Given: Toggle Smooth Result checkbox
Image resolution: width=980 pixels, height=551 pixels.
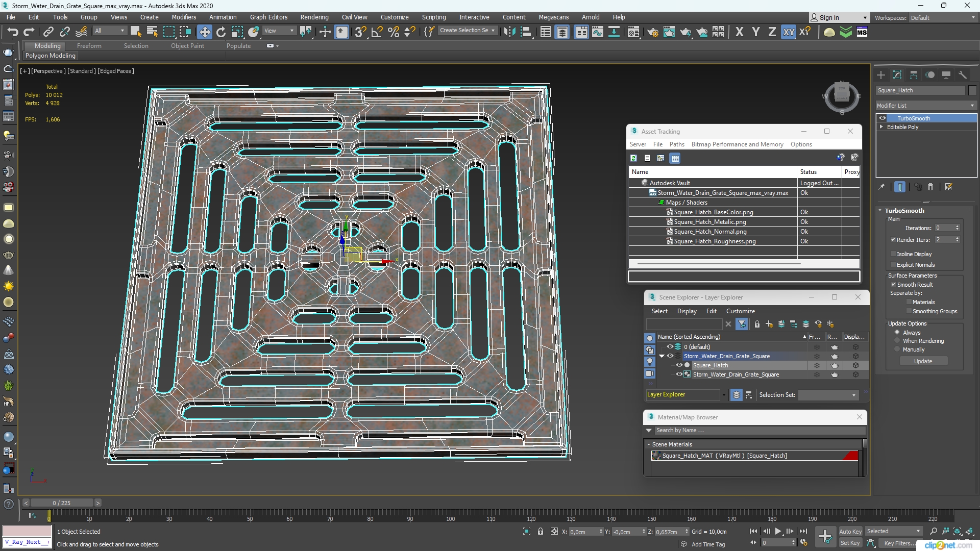Looking at the screenshot, I should click(894, 285).
